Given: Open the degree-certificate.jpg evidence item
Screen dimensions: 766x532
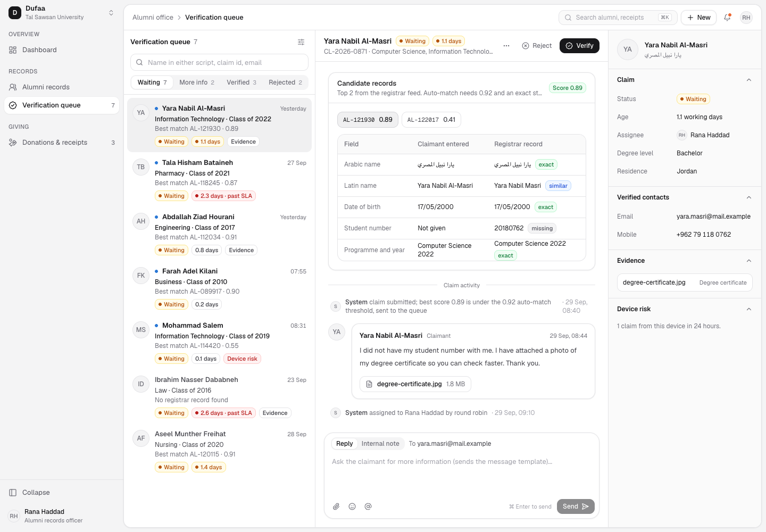Looking at the screenshot, I should [x=685, y=282].
